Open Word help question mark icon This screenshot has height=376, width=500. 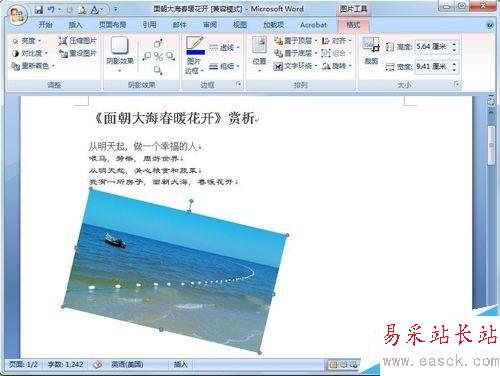[490, 25]
